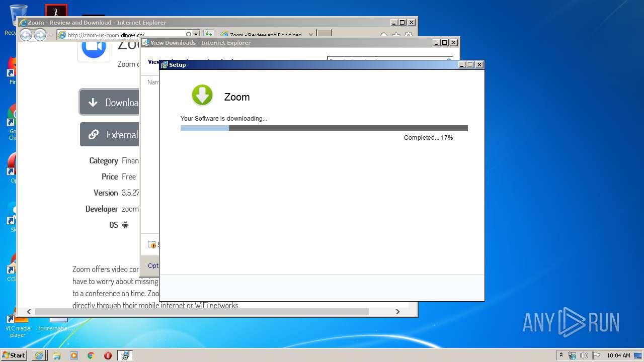This screenshot has height=362, width=644.
Task: Click the 'Developer' label on the webpage
Action: point(102,209)
